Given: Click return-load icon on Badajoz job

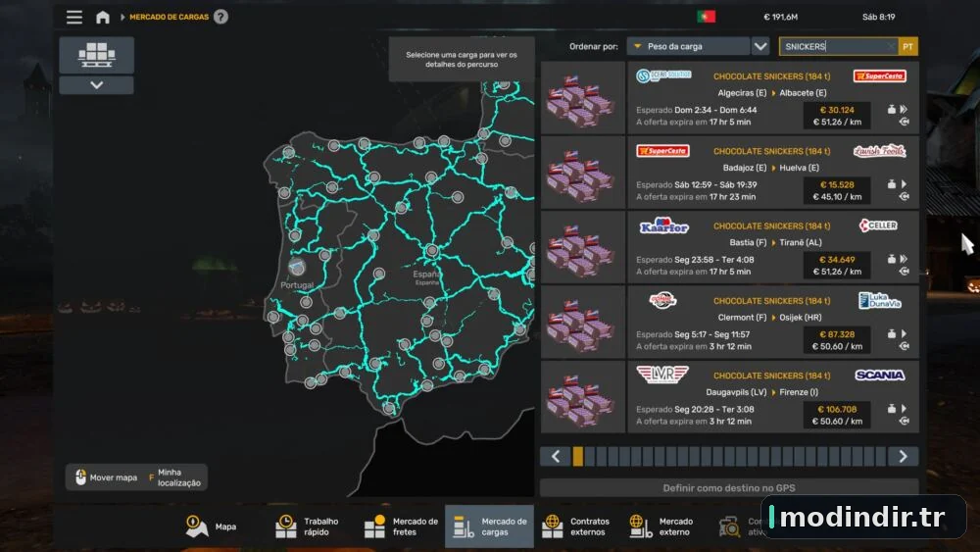Looking at the screenshot, I should 904,196.
